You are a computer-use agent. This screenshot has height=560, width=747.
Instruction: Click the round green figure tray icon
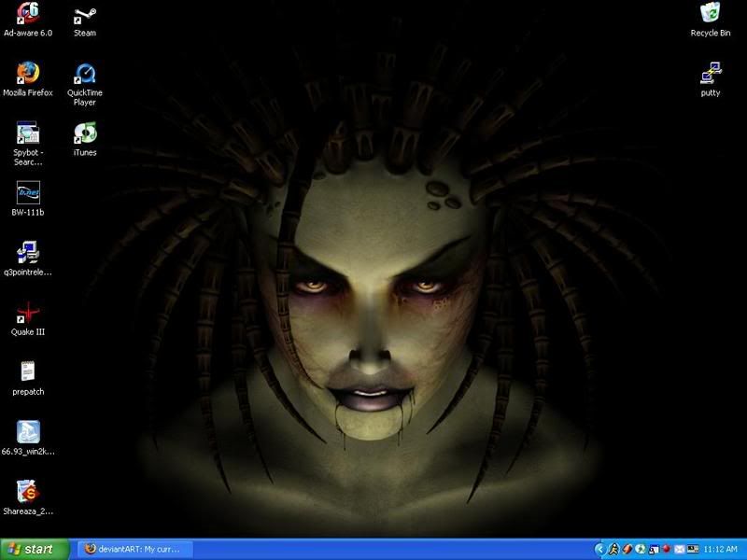pyautogui.click(x=641, y=550)
